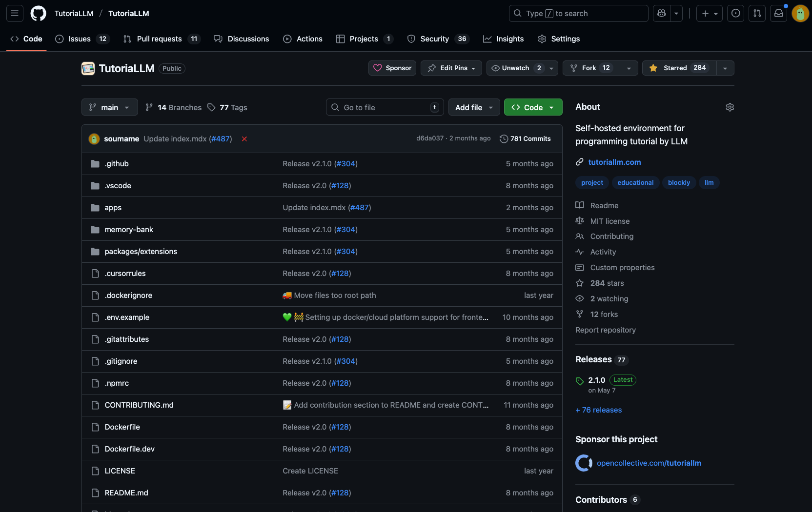Switch to the Issues tab
Screen dimensions: 812x512
[x=81, y=39]
